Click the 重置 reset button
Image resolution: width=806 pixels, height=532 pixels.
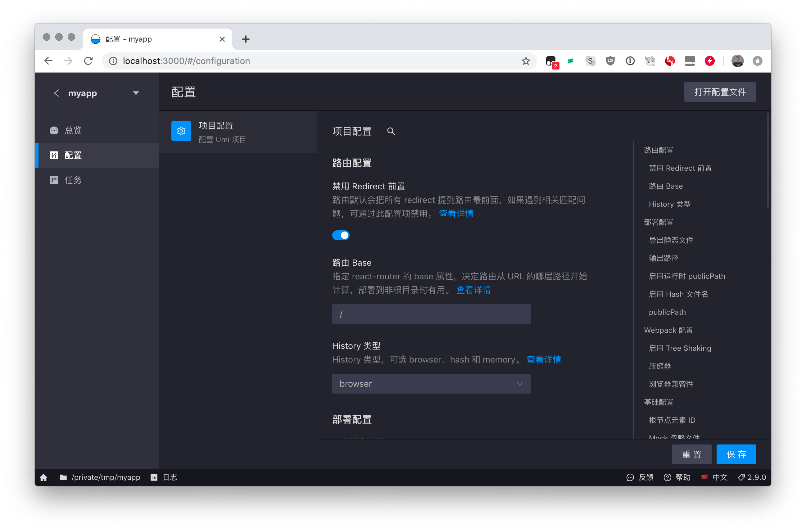tap(691, 454)
